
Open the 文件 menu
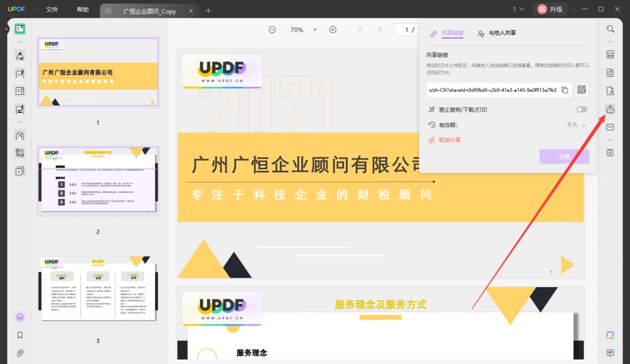tap(52, 9)
